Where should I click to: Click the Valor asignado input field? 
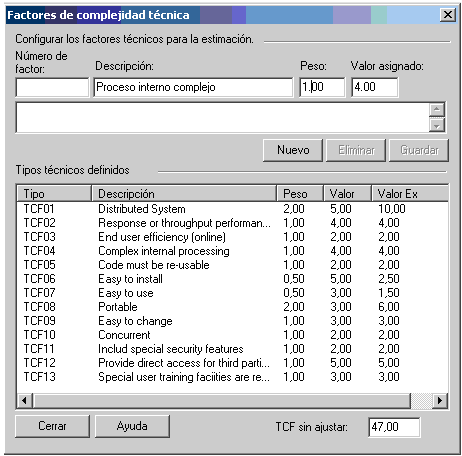coord(374,87)
